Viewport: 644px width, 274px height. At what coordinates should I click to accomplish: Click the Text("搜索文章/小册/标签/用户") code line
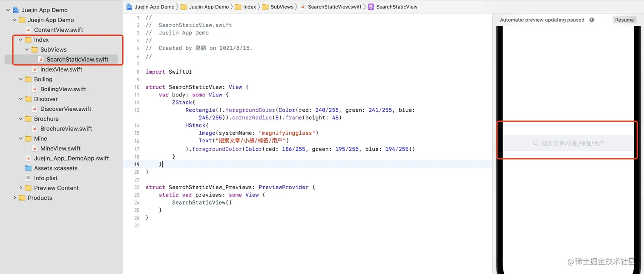244,141
